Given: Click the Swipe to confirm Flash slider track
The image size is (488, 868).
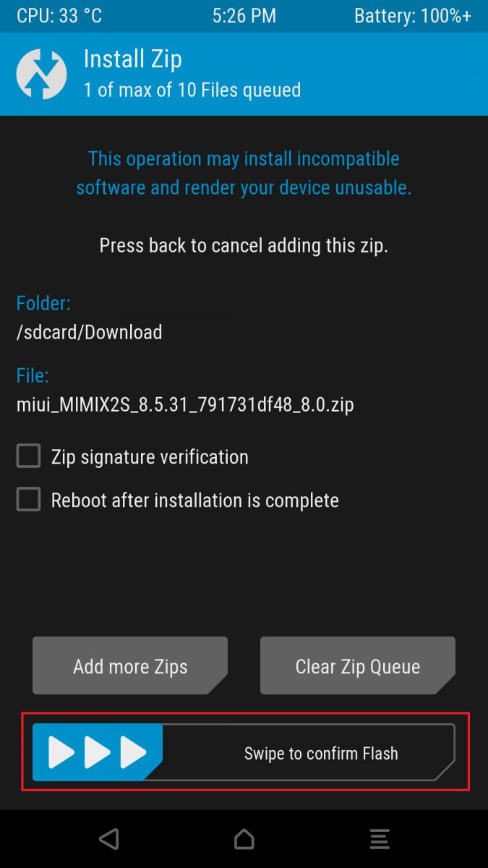Looking at the screenshot, I should pyautogui.click(x=244, y=752).
